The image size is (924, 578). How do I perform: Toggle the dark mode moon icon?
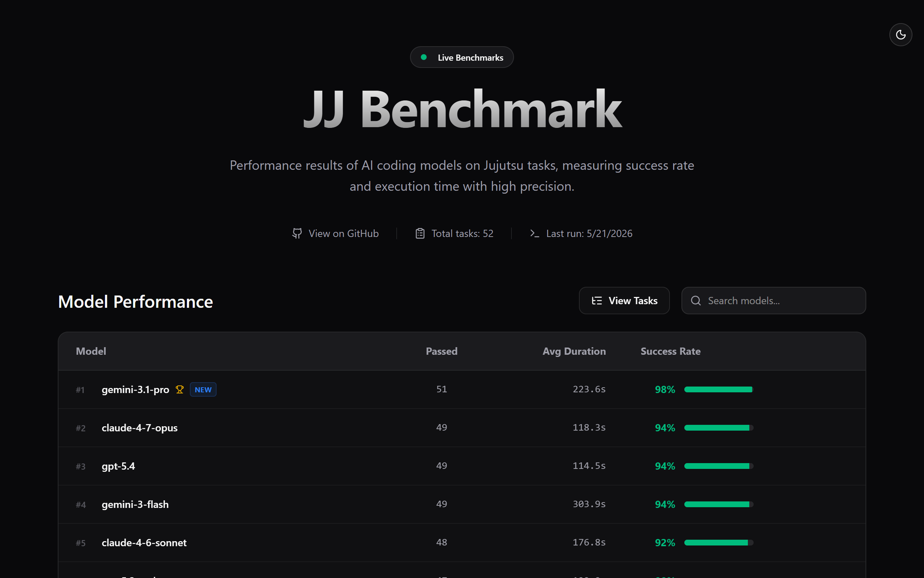pyautogui.click(x=901, y=35)
